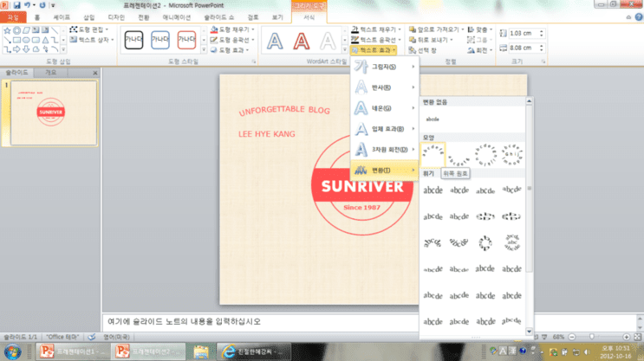Click the zoom slider in status bar
Viewport: 644px width, 361px height.
point(592,337)
